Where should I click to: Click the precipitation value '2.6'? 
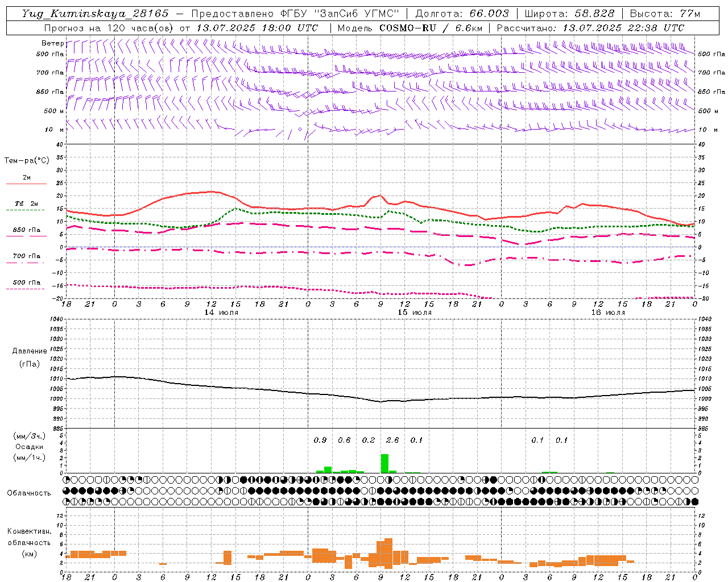pyautogui.click(x=392, y=440)
